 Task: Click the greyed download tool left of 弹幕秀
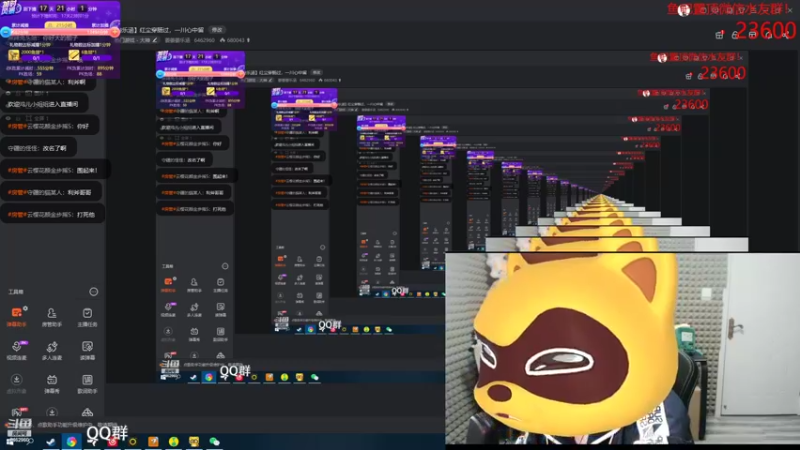[17, 383]
